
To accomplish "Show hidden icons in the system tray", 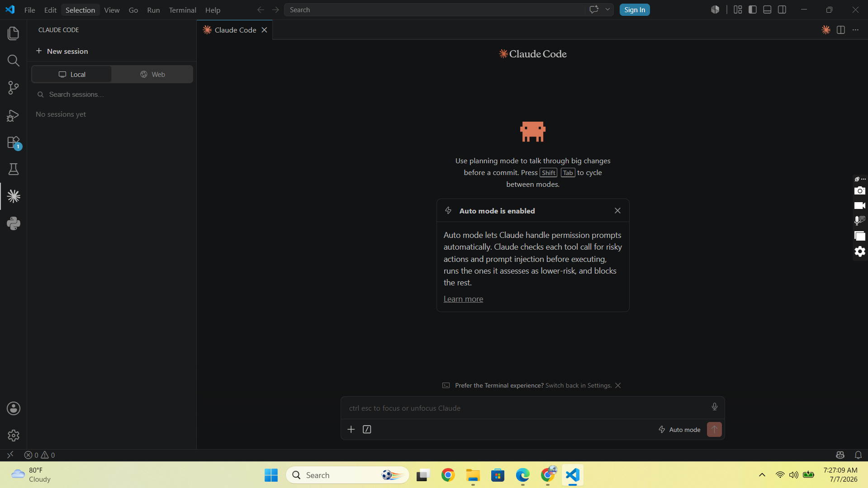I will pos(762,475).
